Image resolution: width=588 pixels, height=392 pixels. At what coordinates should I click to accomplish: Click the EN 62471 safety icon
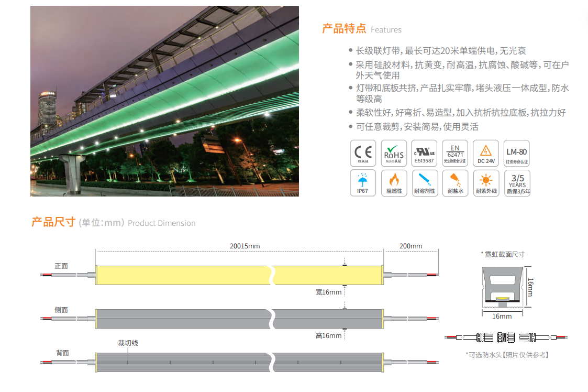455,153
